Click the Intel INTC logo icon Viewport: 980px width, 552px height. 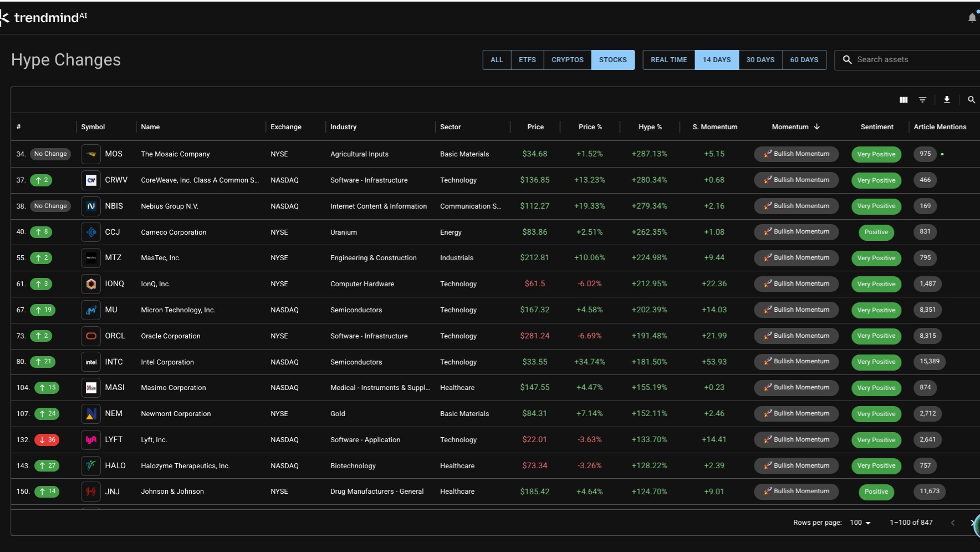[x=91, y=362]
